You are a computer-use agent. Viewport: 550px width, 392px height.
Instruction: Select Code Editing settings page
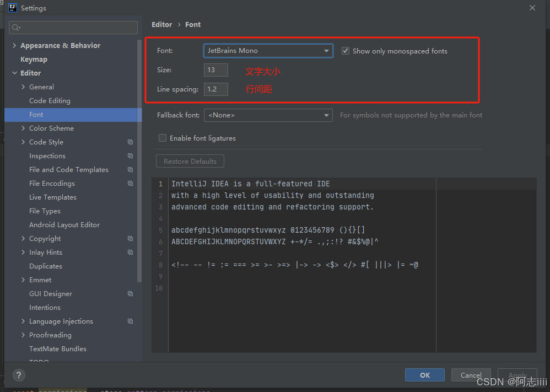pos(50,101)
